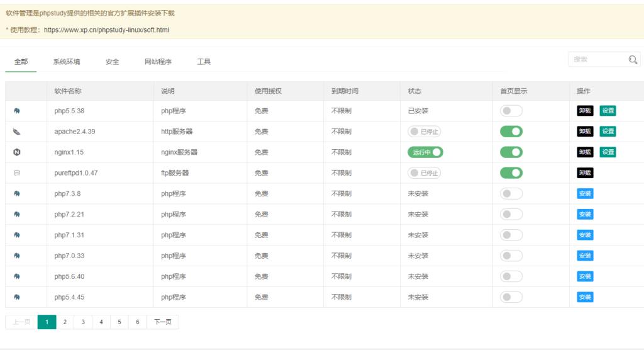644x350 pixels.
Task: Click the pureftpd1.0.47 row icon
Action: coord(17,172)
